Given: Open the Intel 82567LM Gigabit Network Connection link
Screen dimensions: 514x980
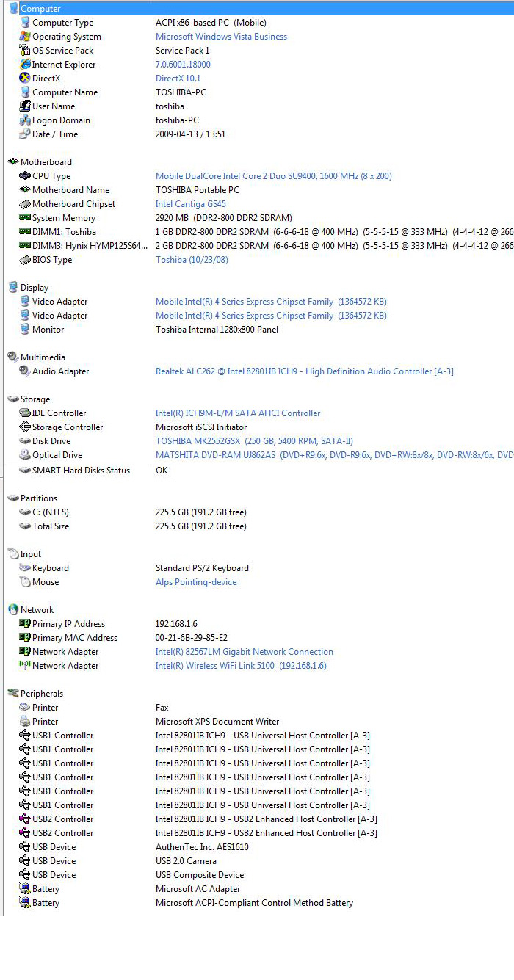Looking at the screenshot, I should point(245,652).
